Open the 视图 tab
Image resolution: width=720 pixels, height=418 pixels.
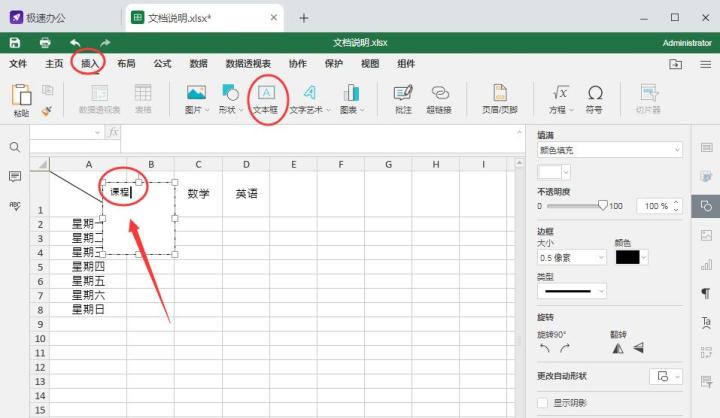370,64
